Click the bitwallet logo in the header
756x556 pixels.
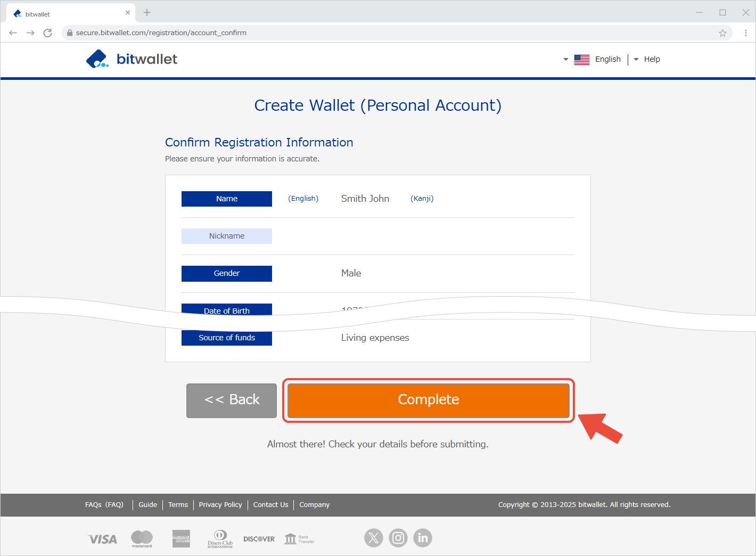tap(132, 59)
